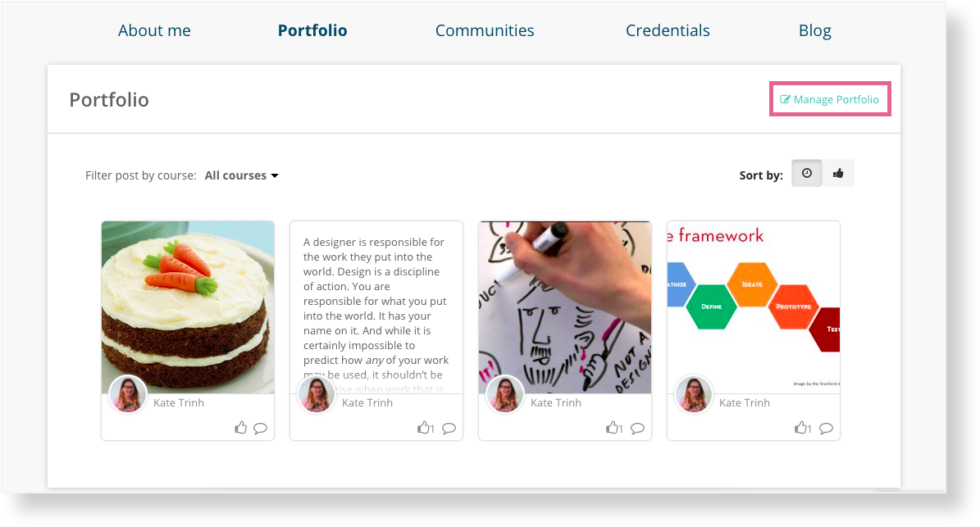This screenshot has width=980, height=527.
Task: Open the carrot cake image thumbnail
Action: click(188, 307)
